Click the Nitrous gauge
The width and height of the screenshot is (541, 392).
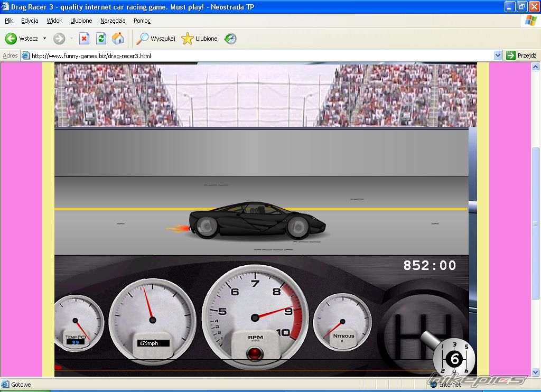(342, 322)
